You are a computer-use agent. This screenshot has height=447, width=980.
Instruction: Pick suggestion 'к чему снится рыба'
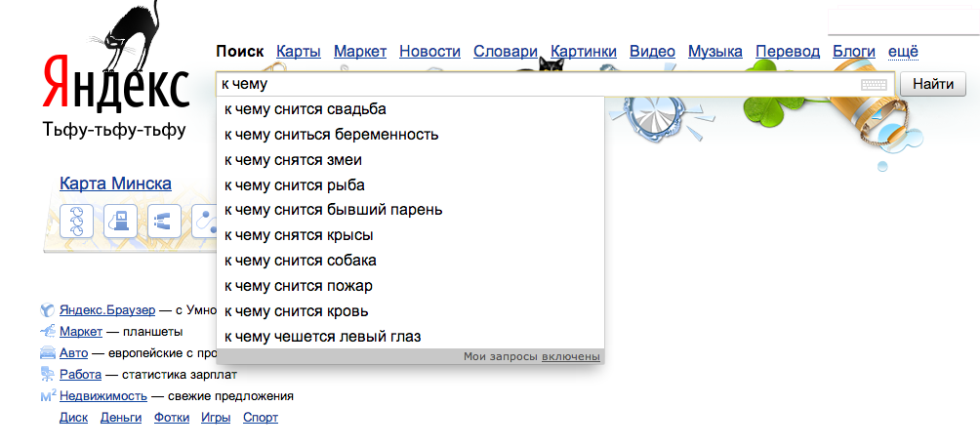(410, 185)
